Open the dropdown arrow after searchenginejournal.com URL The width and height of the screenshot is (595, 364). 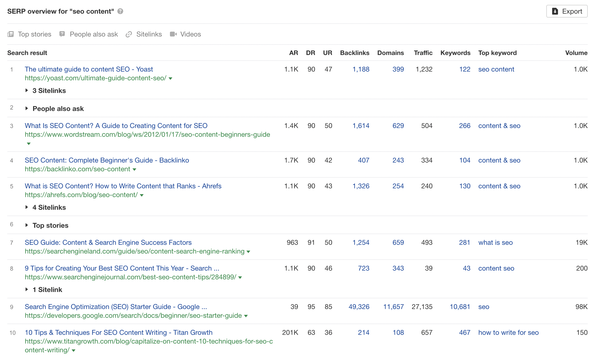(x=240, y=278)
